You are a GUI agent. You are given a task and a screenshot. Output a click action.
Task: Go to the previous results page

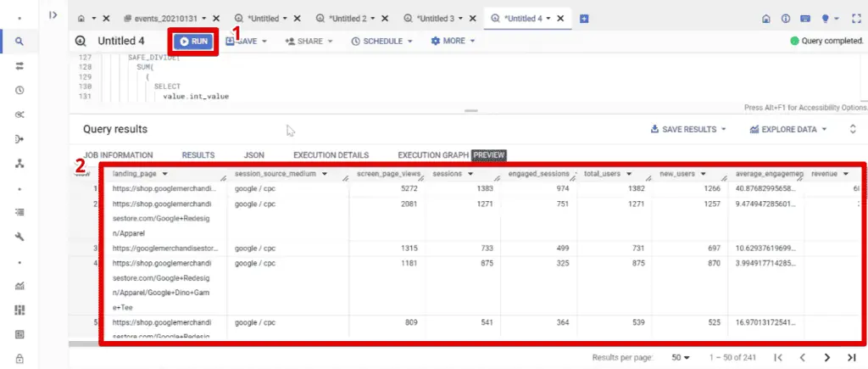(x=802, y=357)
